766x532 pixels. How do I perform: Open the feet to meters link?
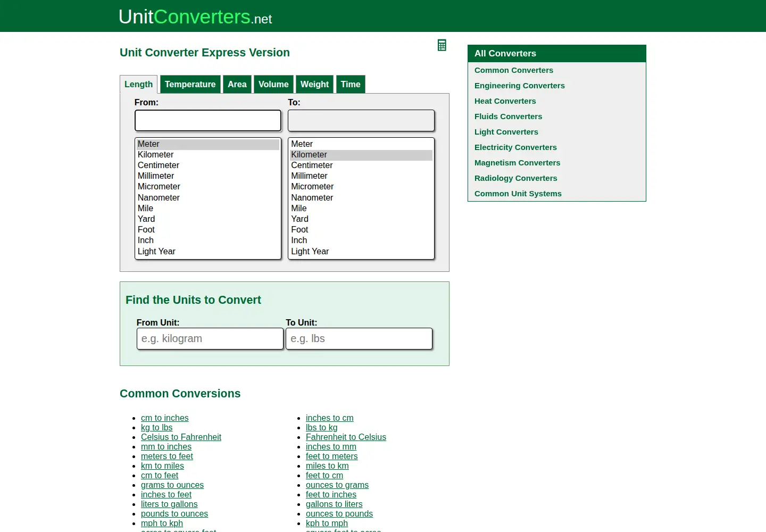(x=332, y=456)
